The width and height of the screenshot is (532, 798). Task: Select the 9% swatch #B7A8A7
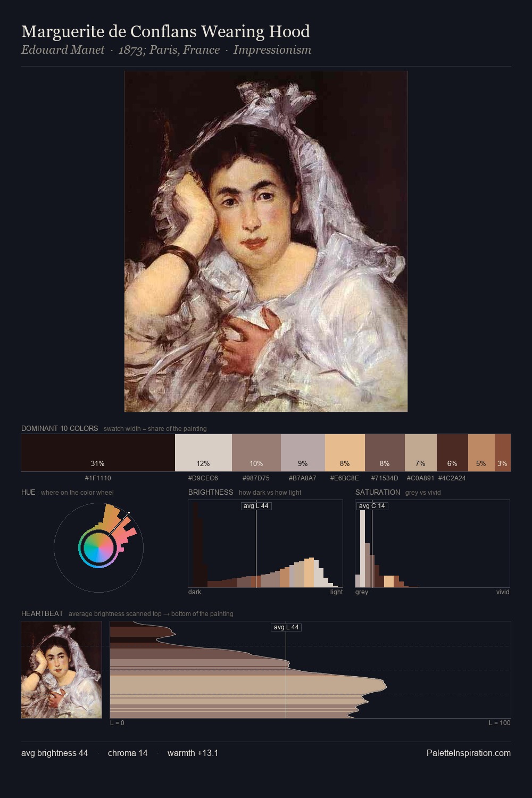303,453
